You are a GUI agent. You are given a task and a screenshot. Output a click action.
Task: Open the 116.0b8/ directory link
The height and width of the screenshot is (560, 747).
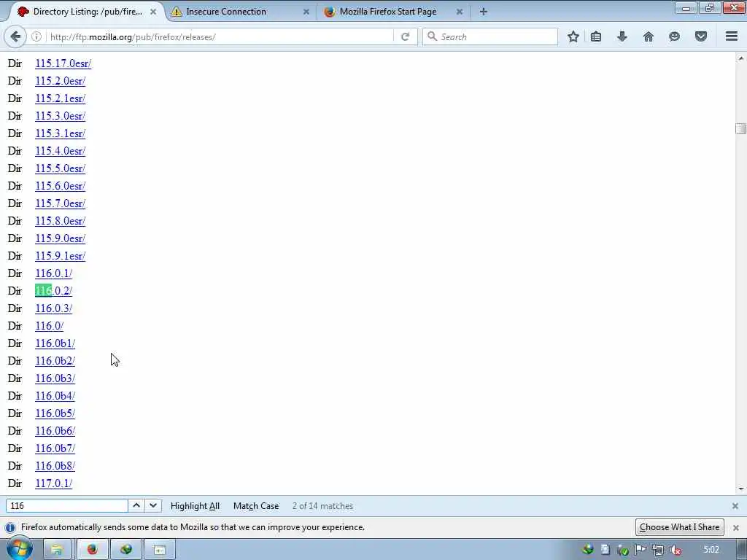tap(55, 466)
